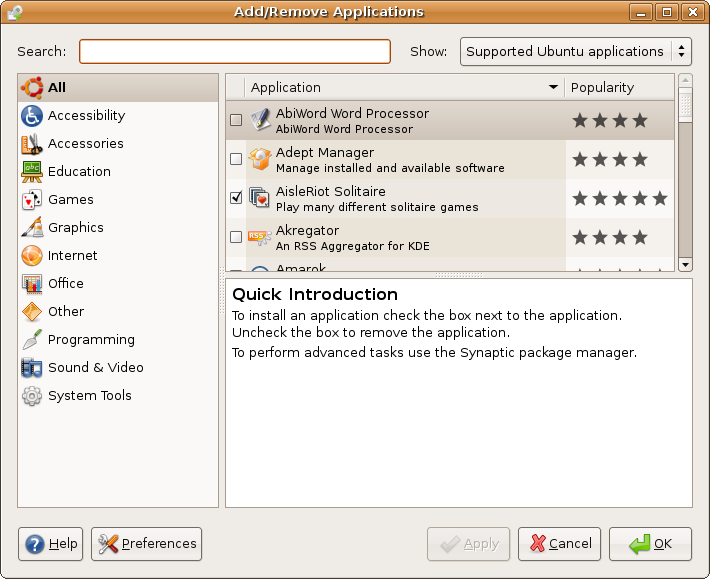
Task: Click the Graphics paintbrush icon
Action: coord(32,227)
